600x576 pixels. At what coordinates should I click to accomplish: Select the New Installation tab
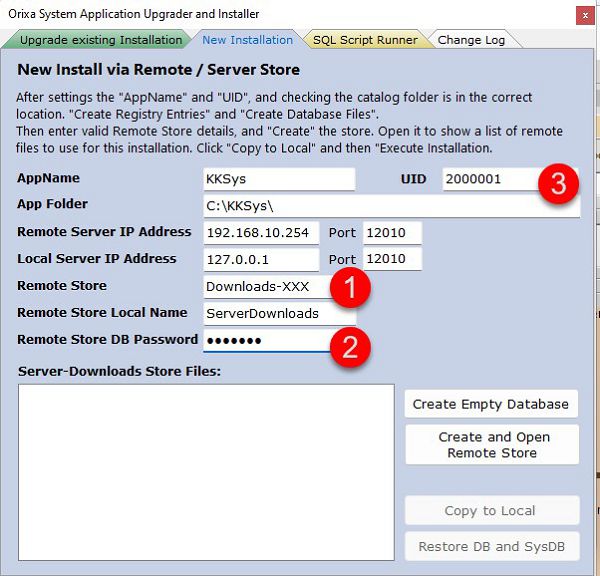click(247, 40)
